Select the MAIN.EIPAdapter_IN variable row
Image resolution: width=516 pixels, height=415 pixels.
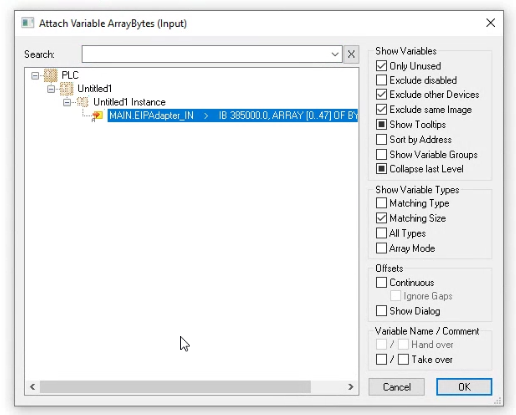point(233,115)
